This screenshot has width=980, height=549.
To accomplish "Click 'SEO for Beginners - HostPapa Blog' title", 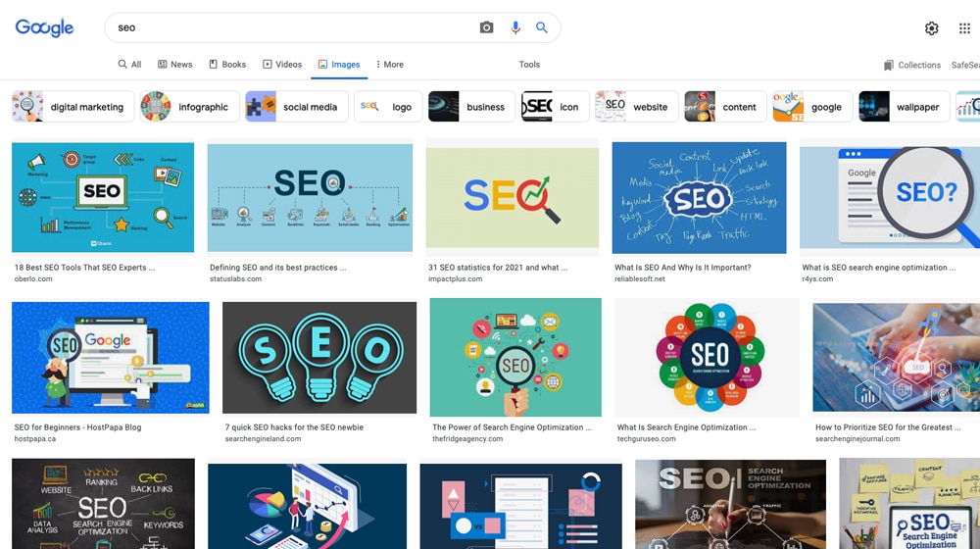I will click(x=78, y=427).
